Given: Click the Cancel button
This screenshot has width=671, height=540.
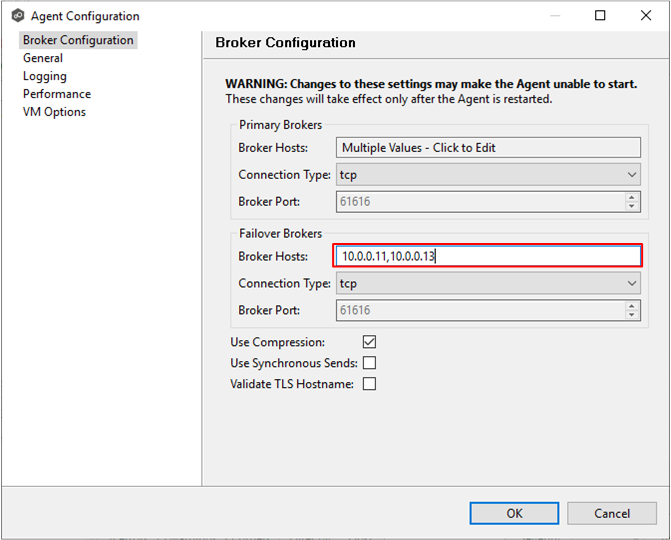Looking at the screenshot, I should [x=612, y=513].
